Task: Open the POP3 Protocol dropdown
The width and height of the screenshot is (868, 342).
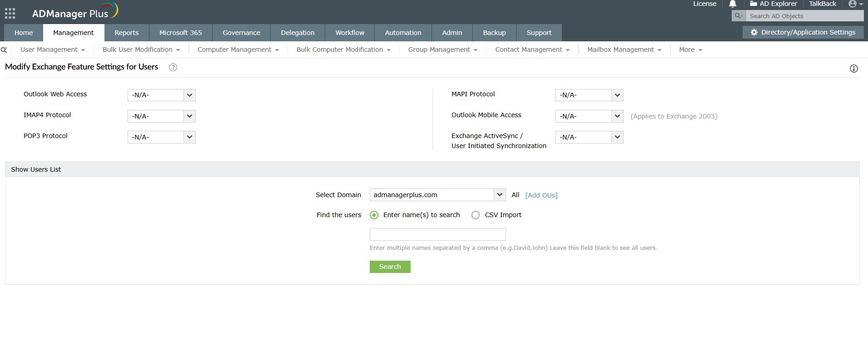Action: click(162, 137)
